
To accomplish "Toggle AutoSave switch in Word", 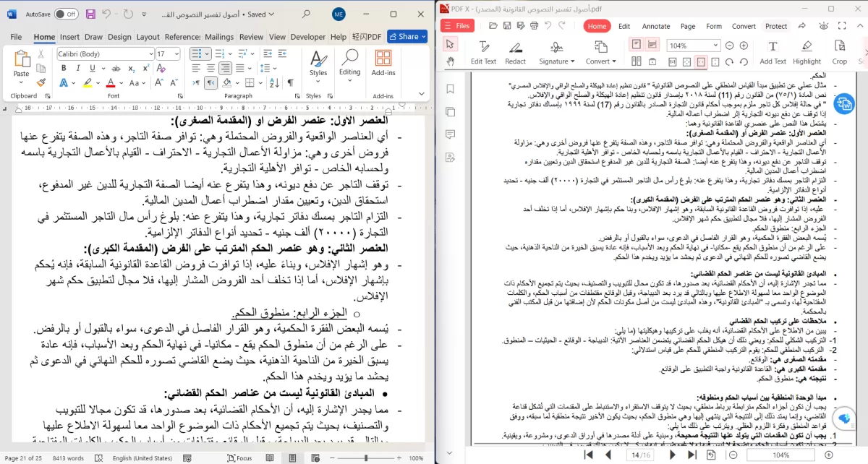I will click(67, 14).
